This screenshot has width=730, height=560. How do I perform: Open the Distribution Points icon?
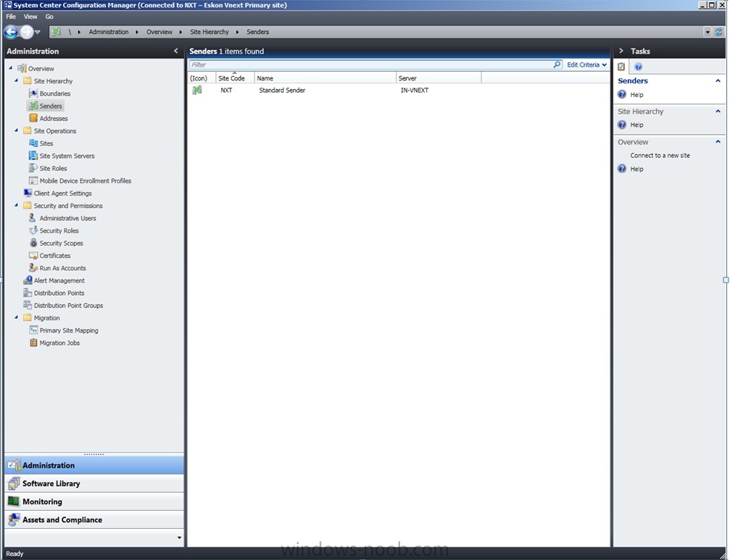click(x=28, y=293)
